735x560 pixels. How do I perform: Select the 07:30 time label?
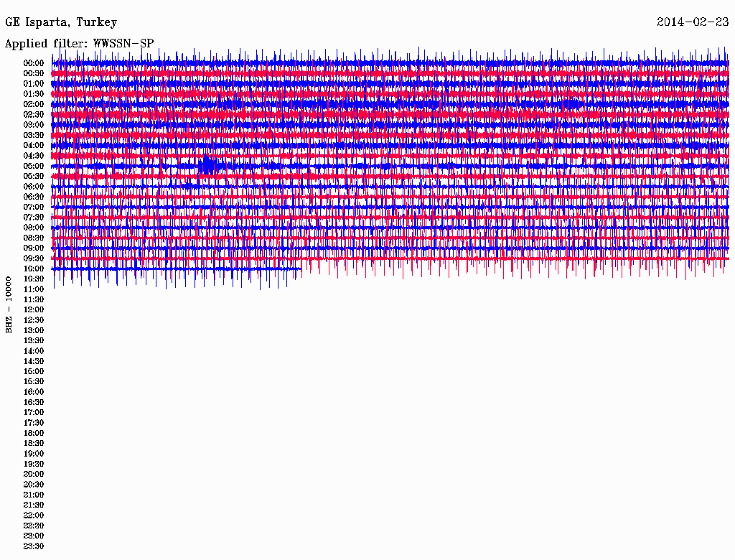click(34, 218)
